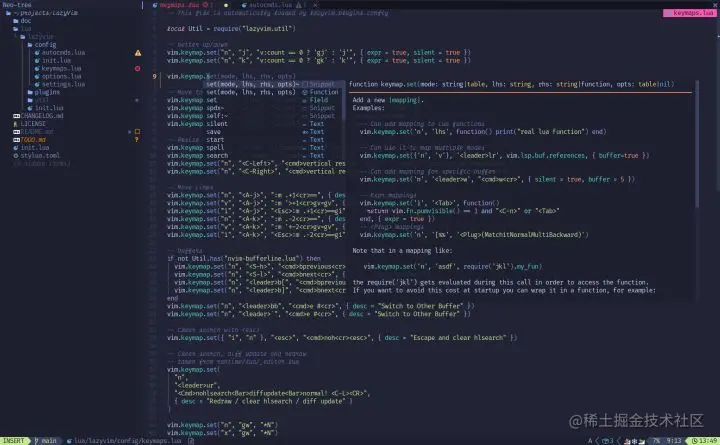
Task: Click the 13:49 time in statusline
Action: point(708,441)
